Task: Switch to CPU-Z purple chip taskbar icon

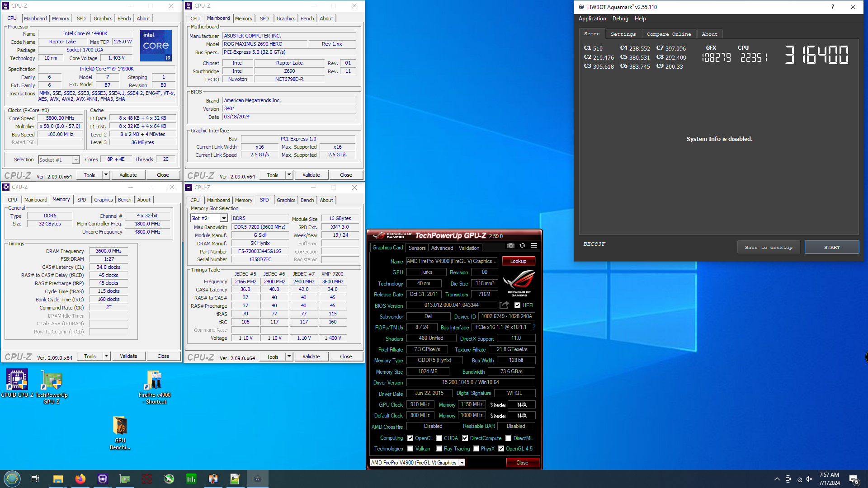Action: click(x=103, y=479)
